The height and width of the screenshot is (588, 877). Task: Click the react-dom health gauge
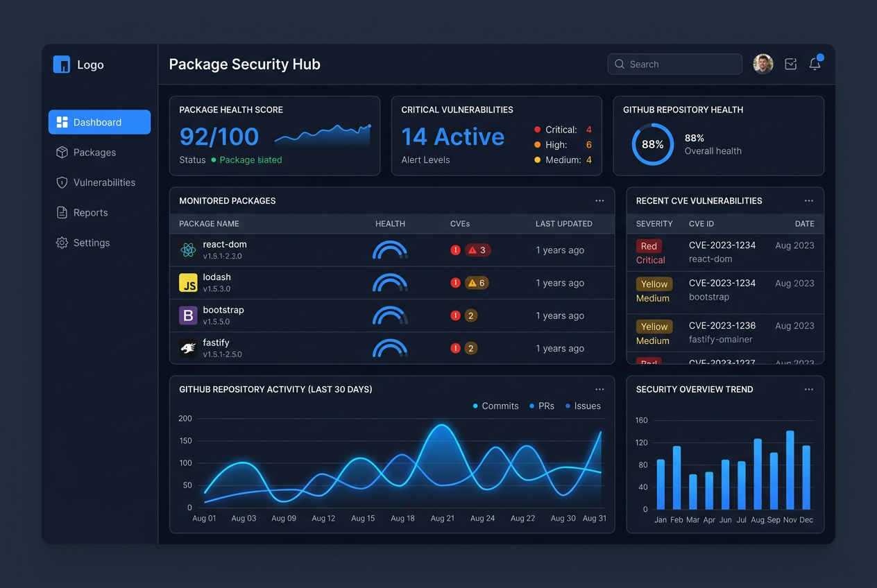tap(390, 250)
